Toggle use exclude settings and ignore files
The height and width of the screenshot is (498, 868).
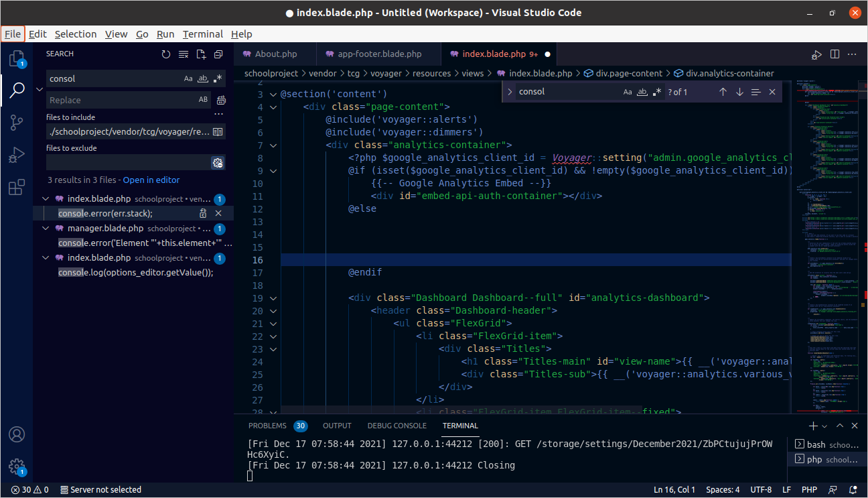(x=218, y=162)
